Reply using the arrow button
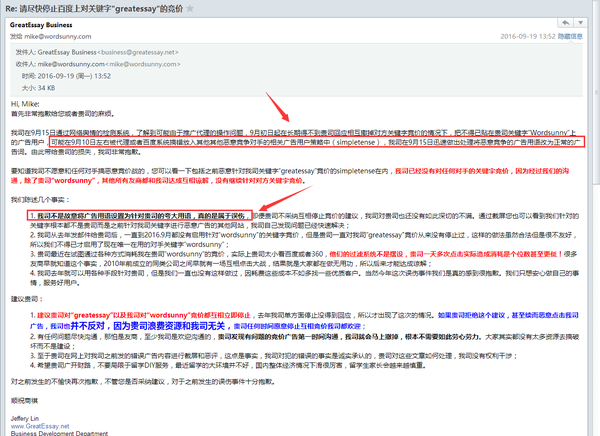The width and height of the screenshot is (600, 436). tap(566, 23)
